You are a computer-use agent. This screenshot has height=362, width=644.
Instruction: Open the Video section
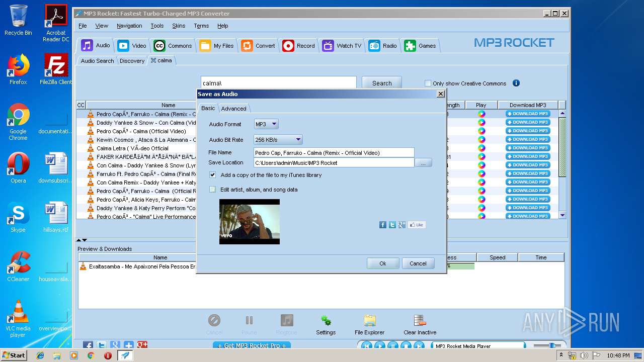pyautogui.click(x=132, y=46)
